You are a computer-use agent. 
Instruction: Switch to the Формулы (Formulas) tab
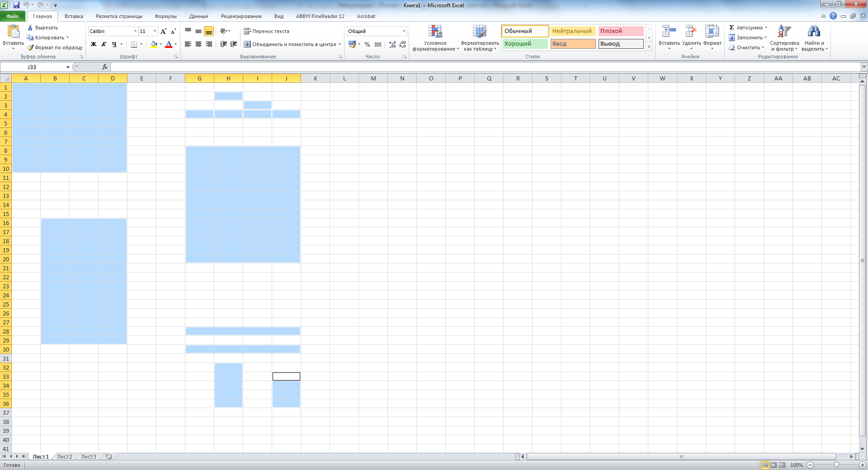(x=166, y=16)
